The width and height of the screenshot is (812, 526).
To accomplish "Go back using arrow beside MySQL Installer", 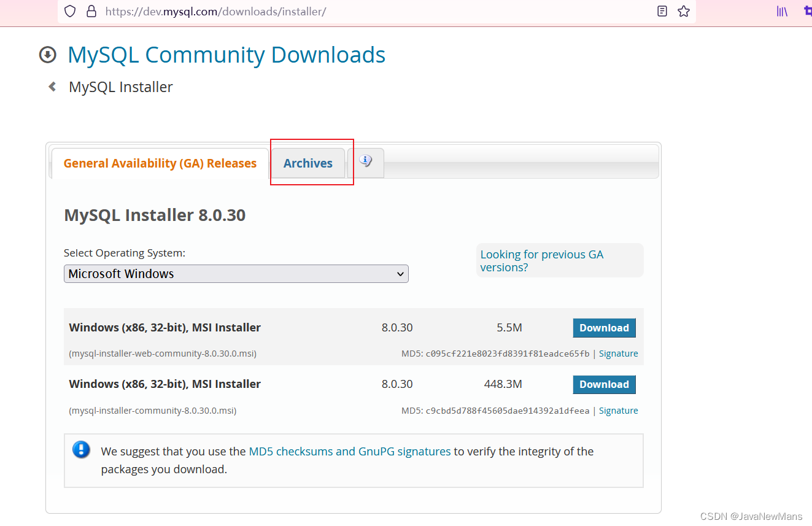I will tap(52, 87).
